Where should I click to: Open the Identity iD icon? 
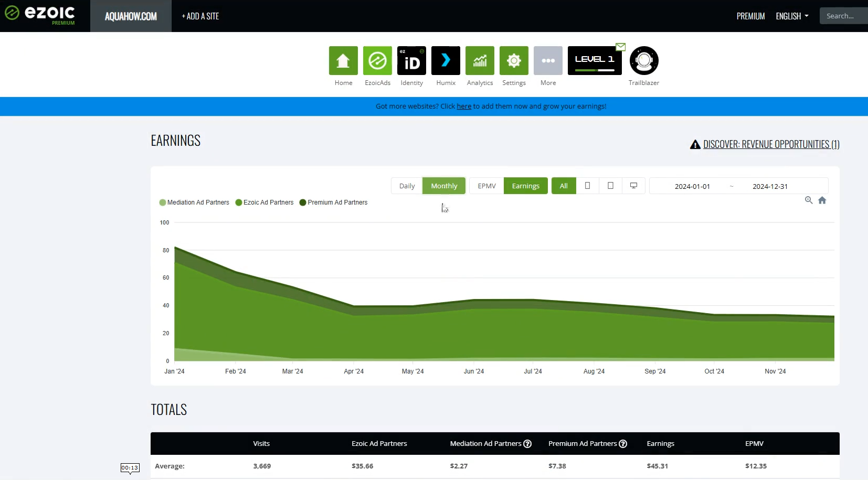(411, 60)
